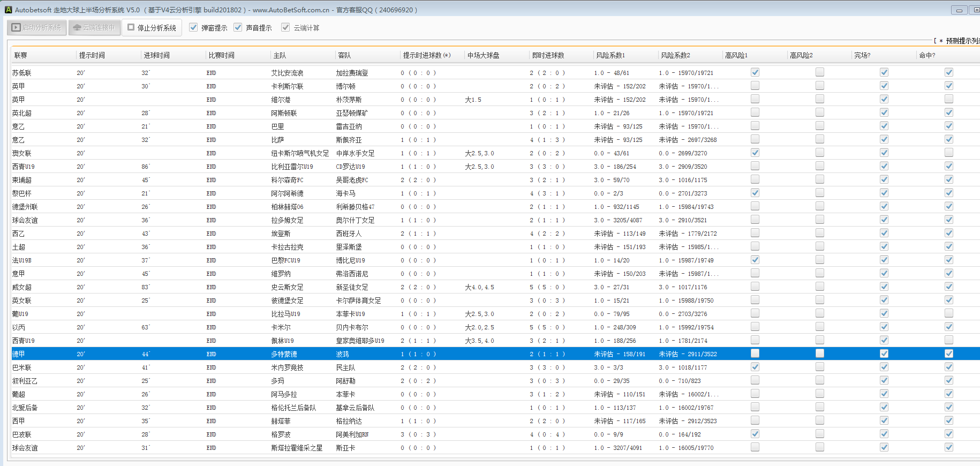The image size is (980, 466).
Task: Toggle the 云端计算 checkbox
Action: tap(285, 27)
